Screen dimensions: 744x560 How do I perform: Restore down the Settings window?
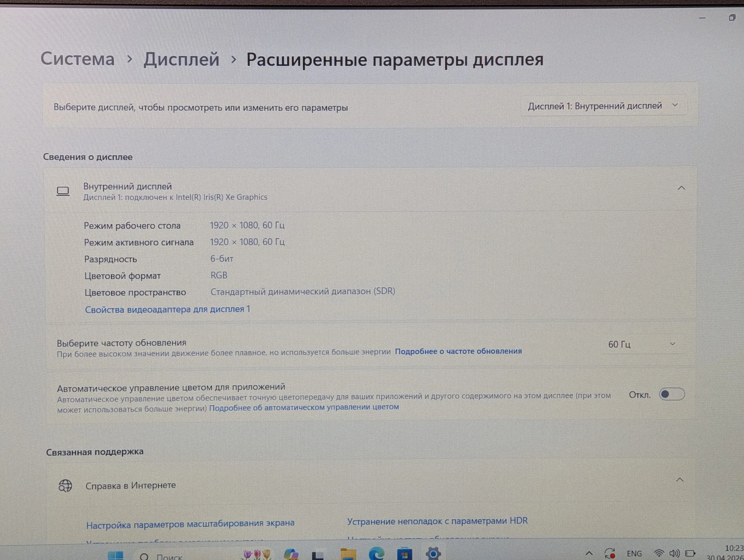point(732,17)
